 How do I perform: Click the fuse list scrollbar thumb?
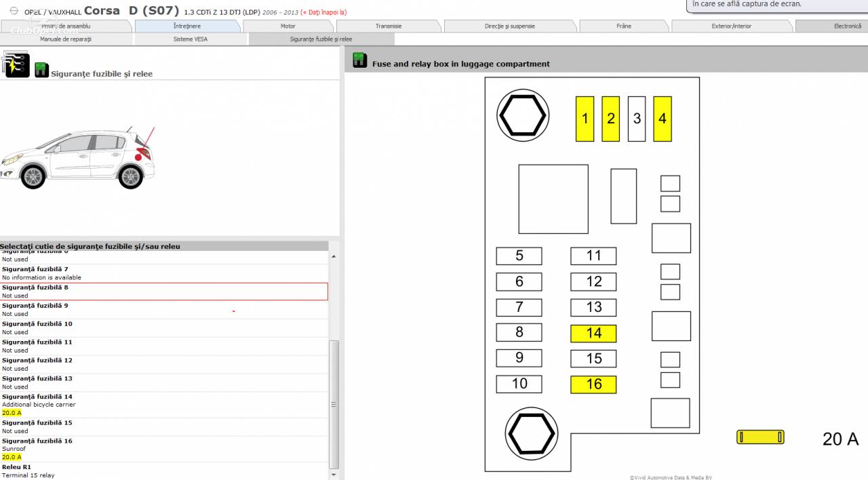click(334, 404)
